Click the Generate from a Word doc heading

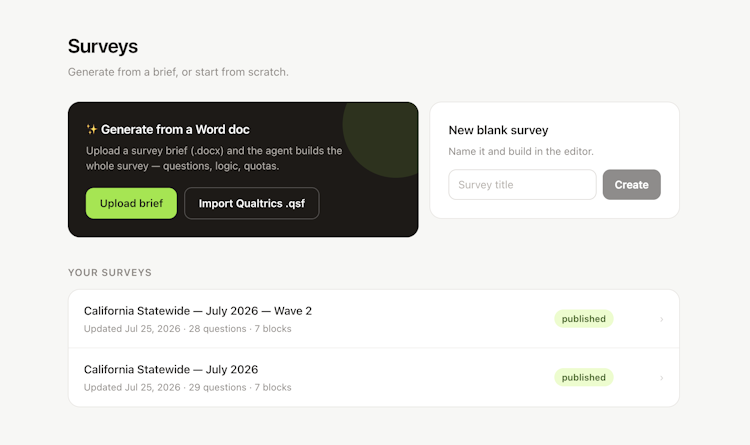175,129
